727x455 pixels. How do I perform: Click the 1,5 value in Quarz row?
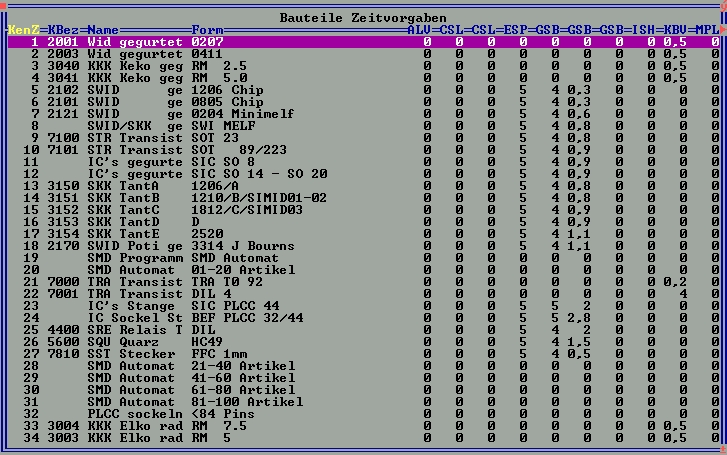click(x=580, y=341)
